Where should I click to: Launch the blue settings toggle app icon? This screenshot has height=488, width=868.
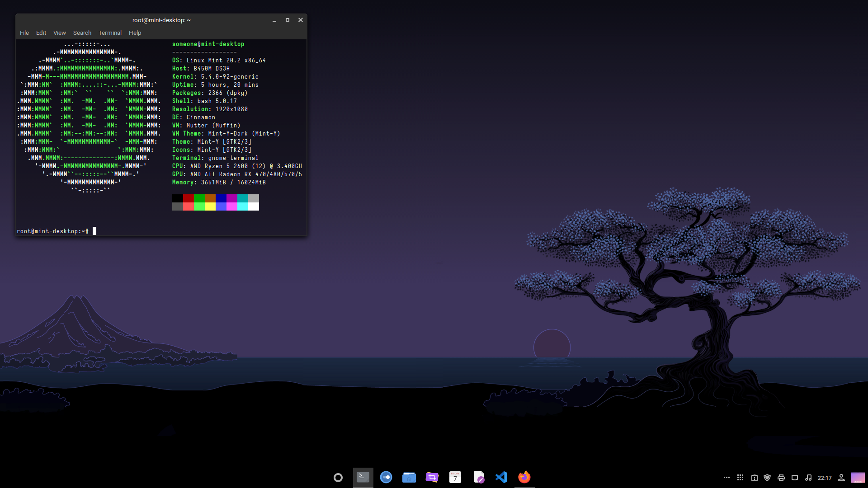coord(386,477)
